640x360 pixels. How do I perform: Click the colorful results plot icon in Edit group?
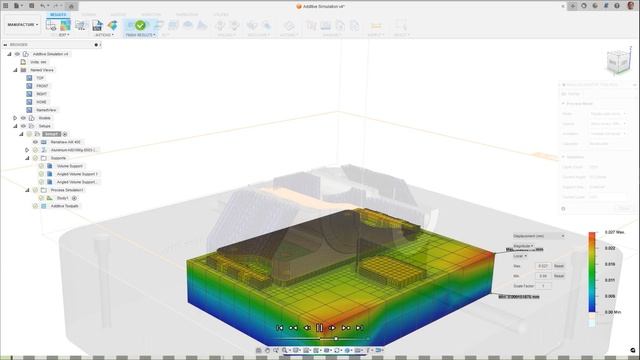click(65, 25)
